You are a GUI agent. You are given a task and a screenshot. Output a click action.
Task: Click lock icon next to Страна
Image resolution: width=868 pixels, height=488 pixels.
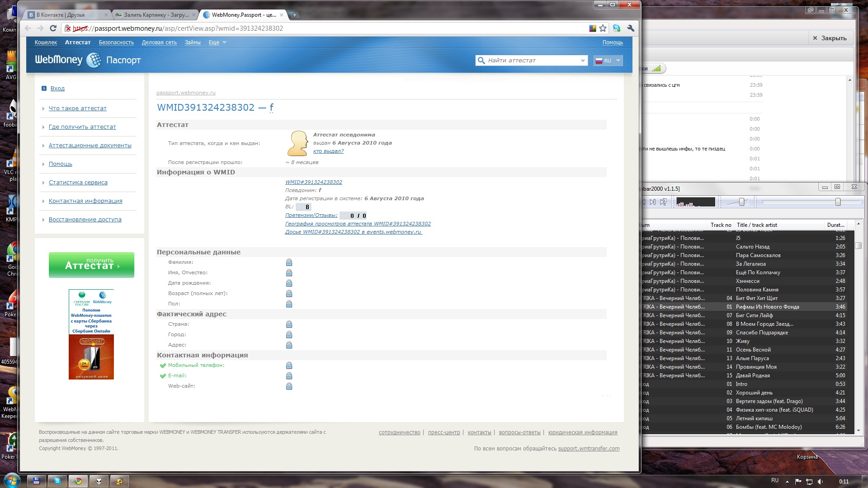coord(289,324)
